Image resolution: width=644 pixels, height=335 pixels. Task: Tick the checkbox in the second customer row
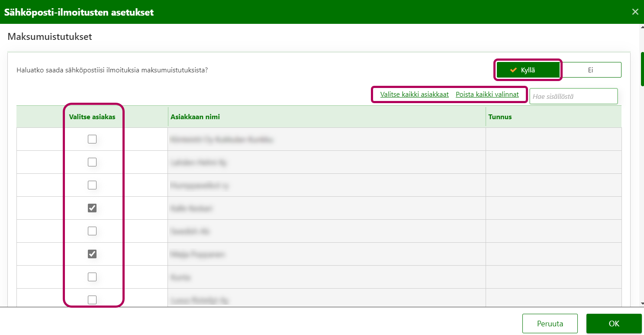(x=92, y=162)
